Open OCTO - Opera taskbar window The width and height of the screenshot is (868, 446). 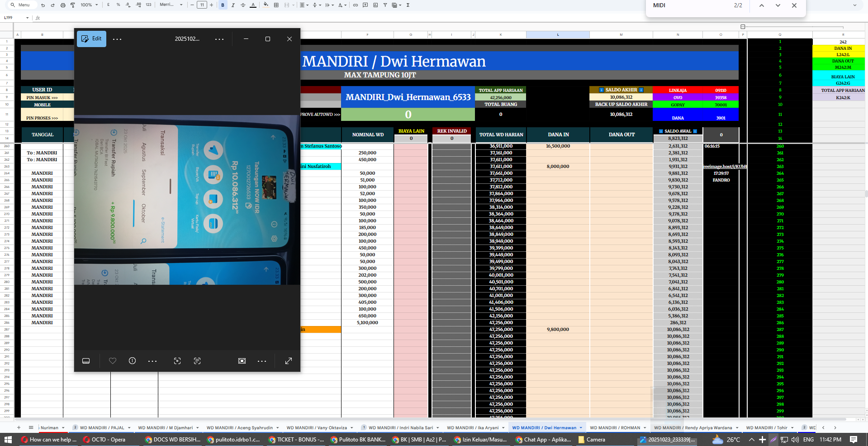click(x=104, y=439)
